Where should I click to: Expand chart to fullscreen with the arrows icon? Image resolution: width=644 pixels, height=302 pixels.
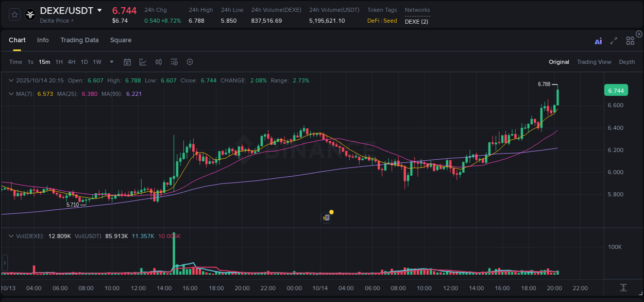click(614, 40)
